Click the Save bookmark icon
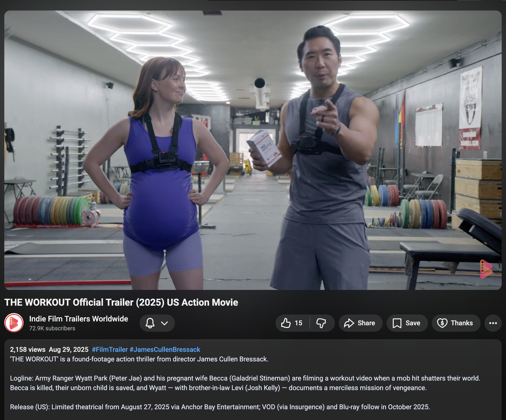506x420 pixels. click(397, 323)
